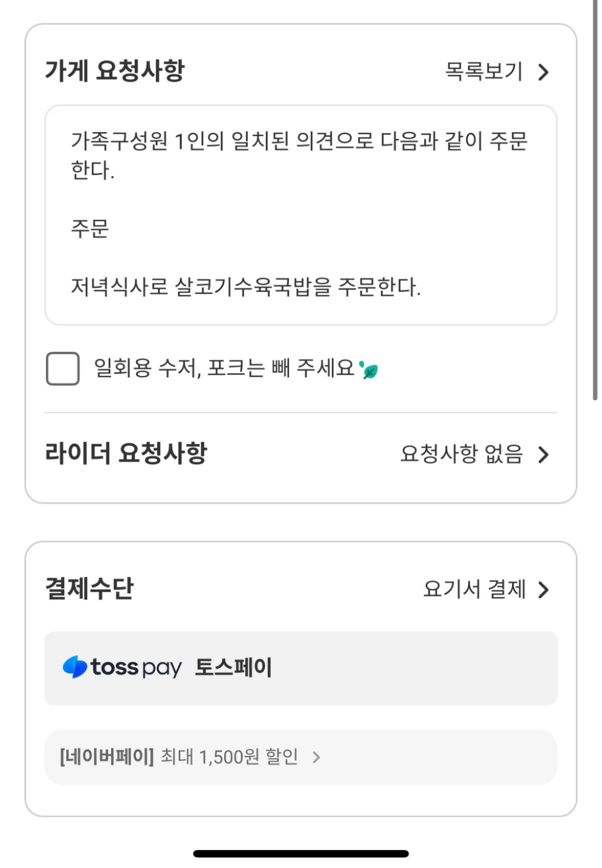Click the 일회용 수저, 포크는 빼 주세요 label
The height and width of the screenshot is (868, 602).
tap(224, 368)
